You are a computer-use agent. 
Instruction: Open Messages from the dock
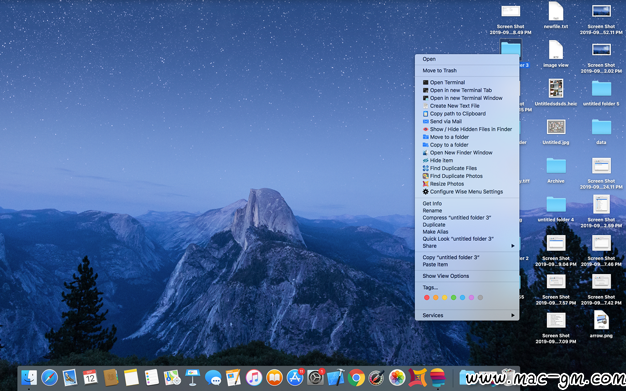[213, 377]
